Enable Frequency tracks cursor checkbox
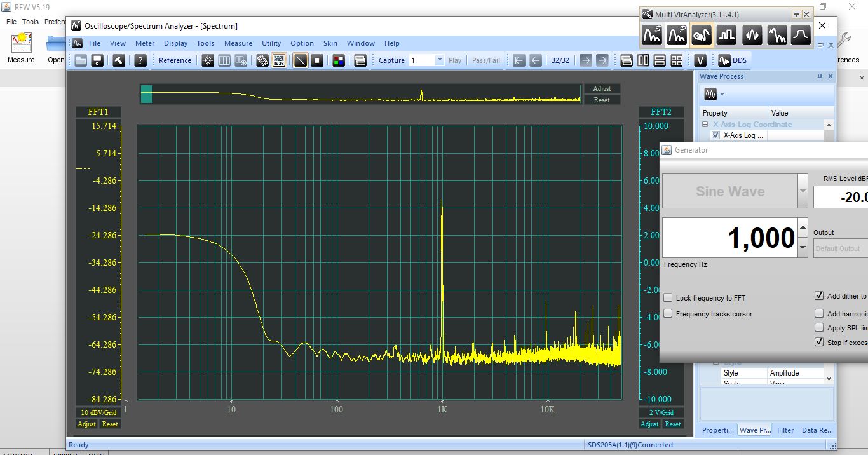This screenshot has height=455, width=868. tap(668, 313)
